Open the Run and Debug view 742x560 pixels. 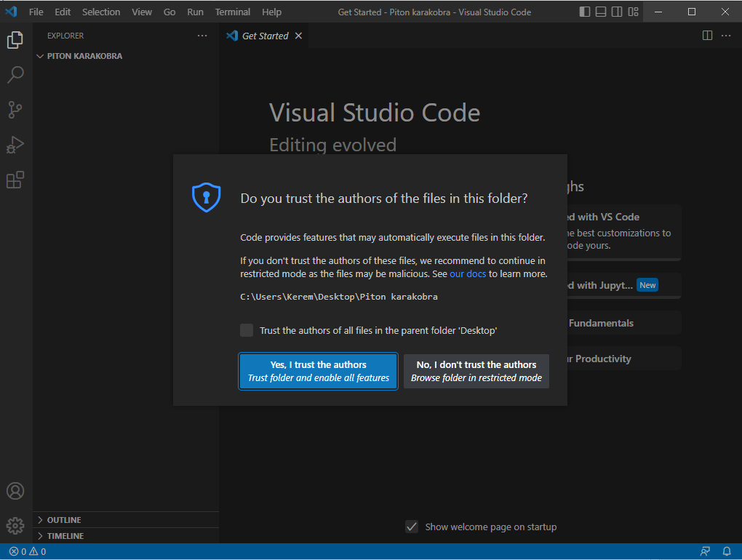tap(15, 145)
